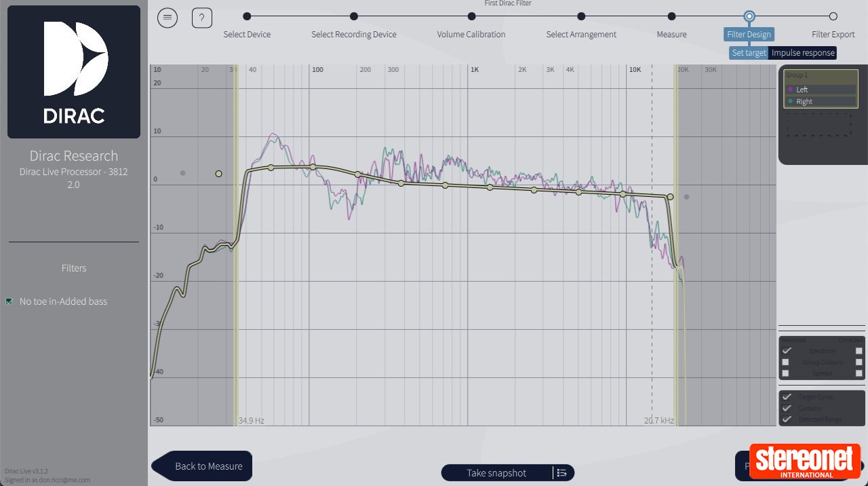Click the Dirac logo
The width and height of the screenshot is (868, 486).
(73, 71)
